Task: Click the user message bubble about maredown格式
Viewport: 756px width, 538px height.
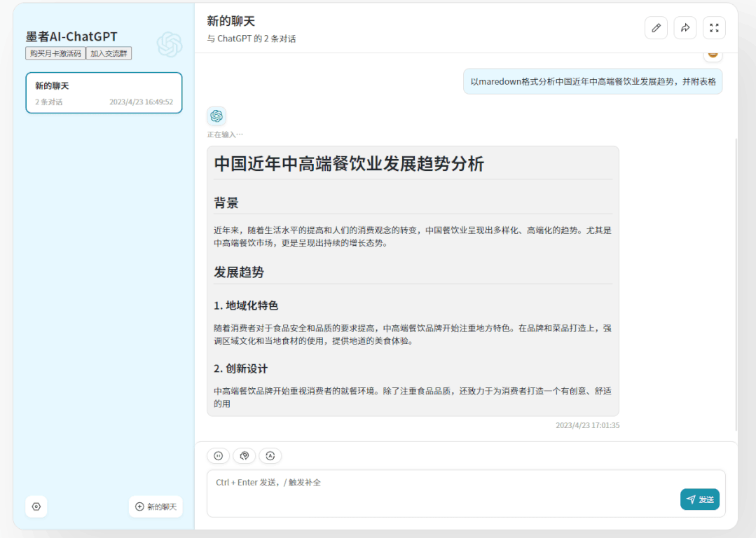Action: tap(593, 81)
